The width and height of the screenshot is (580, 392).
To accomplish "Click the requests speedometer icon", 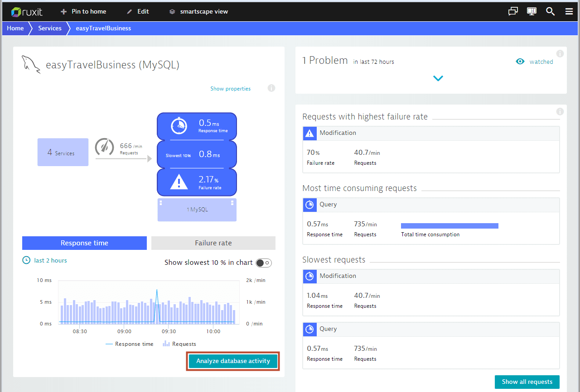I will (x=105, y=148).
